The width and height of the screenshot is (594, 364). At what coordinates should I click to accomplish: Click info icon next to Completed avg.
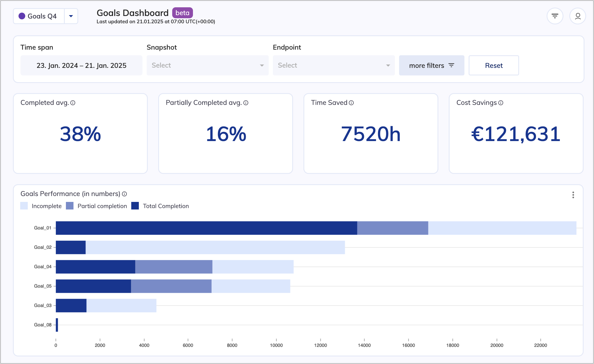[73, 103]
